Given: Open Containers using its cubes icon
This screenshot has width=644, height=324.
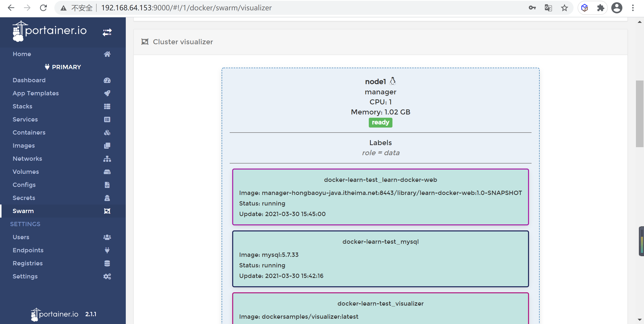Looking at the screenshot, I should point(107,132).
